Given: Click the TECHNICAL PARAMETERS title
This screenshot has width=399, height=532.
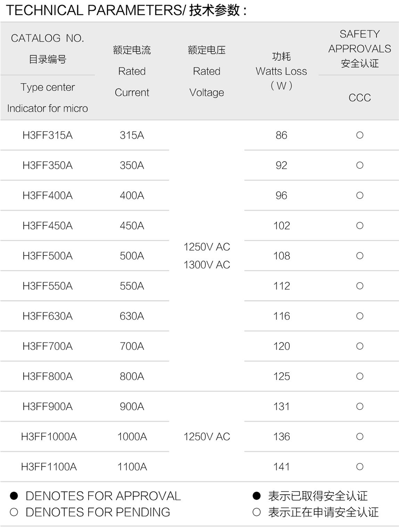Looking at the screenshot, I should point(95,11).
